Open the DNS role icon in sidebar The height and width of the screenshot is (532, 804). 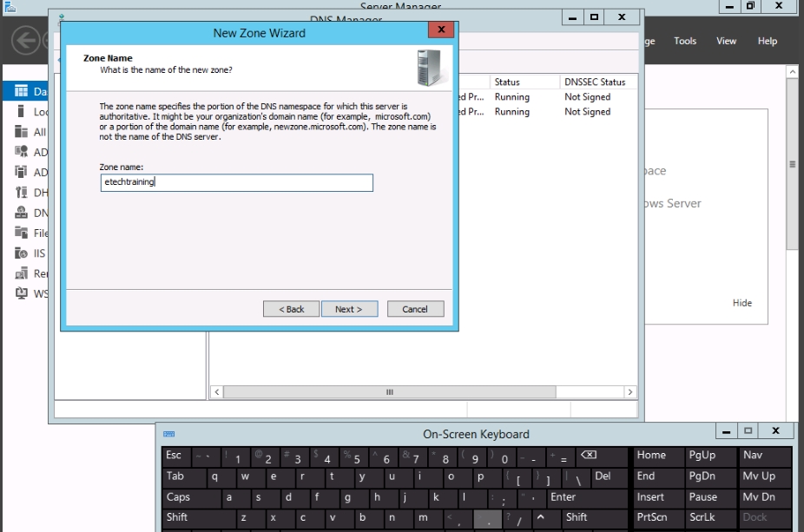[x=21, y=213]
